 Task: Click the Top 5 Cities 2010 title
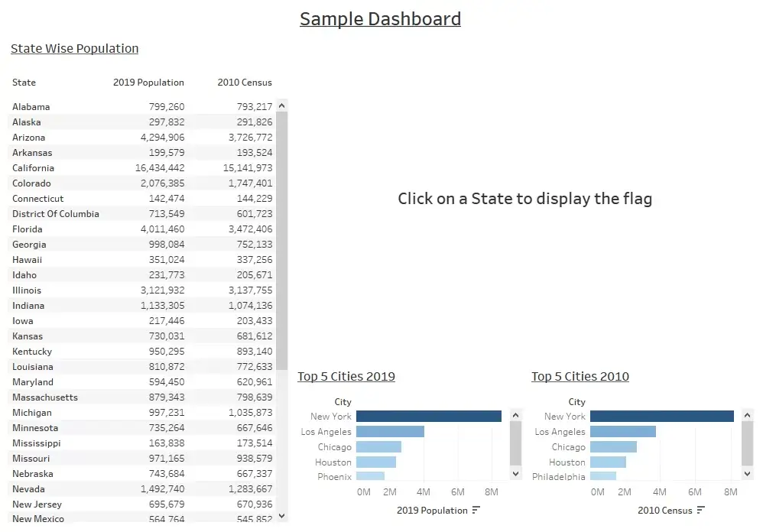580,376
